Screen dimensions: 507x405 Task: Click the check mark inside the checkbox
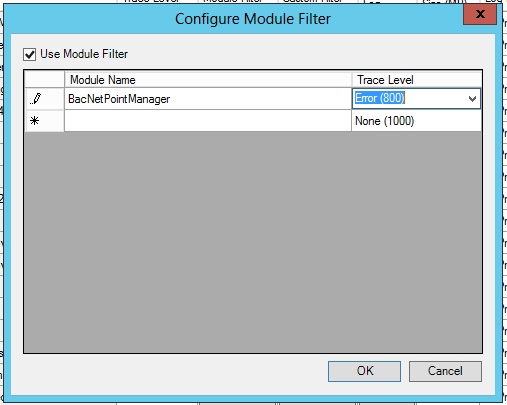pos(29,54)
